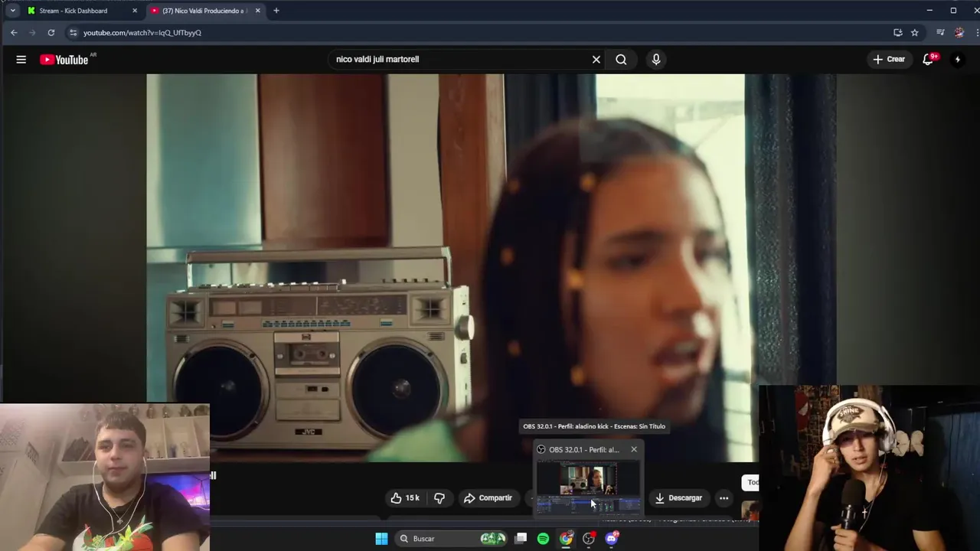Open Spotify from the taskbar

pos(543,539)
